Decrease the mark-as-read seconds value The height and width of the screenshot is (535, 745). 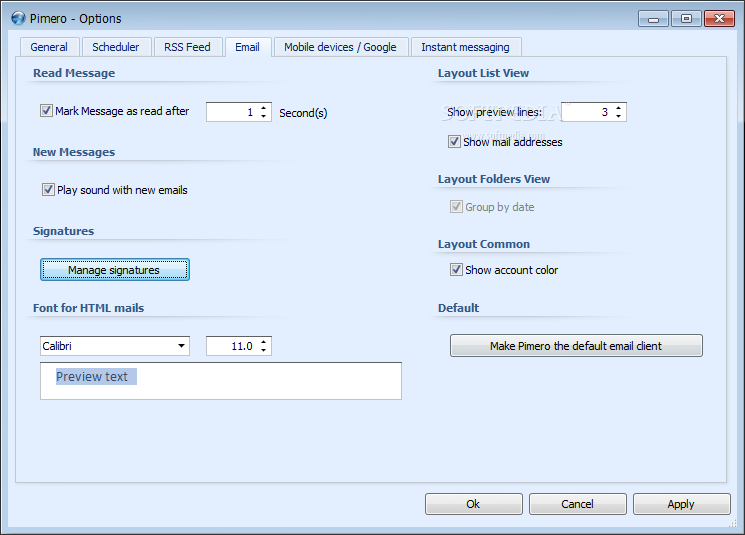(x=264, y=116)
